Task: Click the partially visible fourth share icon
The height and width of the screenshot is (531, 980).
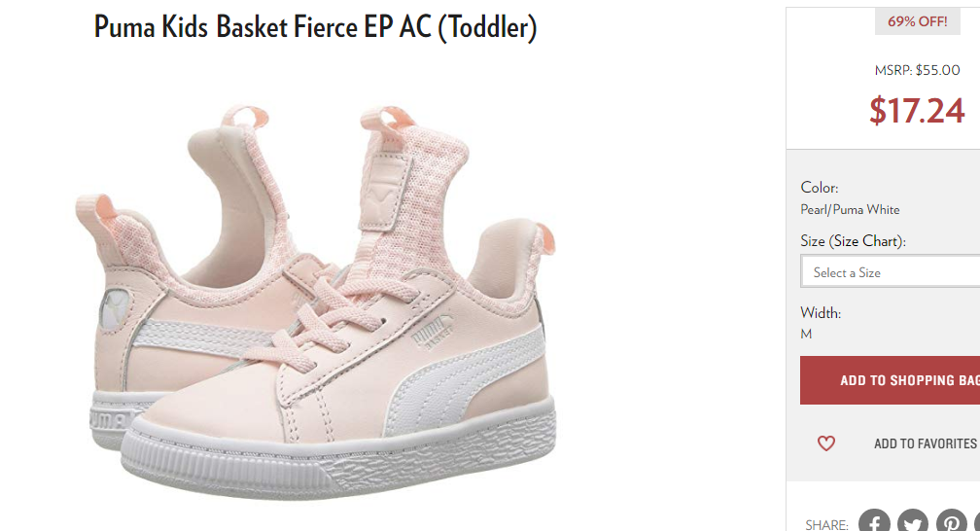Action: point(977,520)
